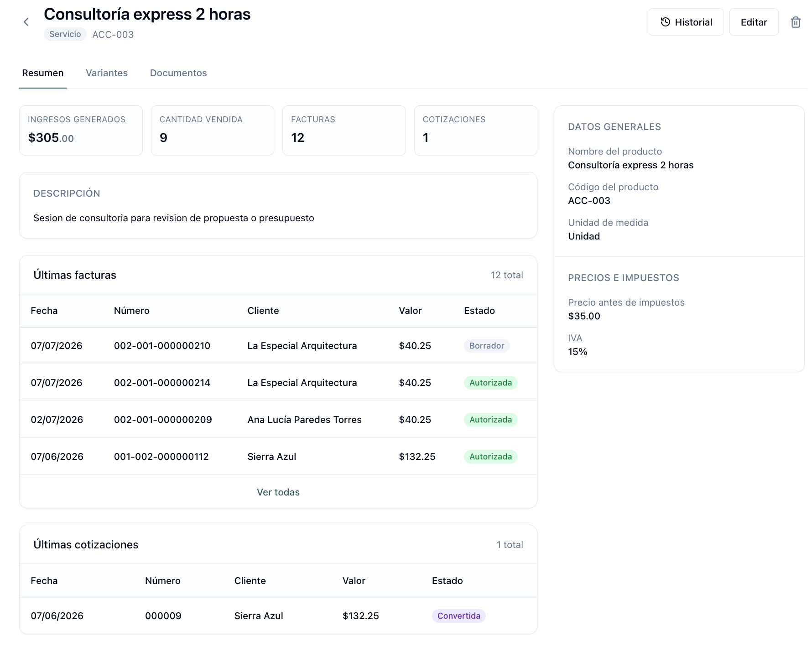Click the Cantidad Vendida card showing 9
This screenshot has height=657, width=812.
(213, 130)
